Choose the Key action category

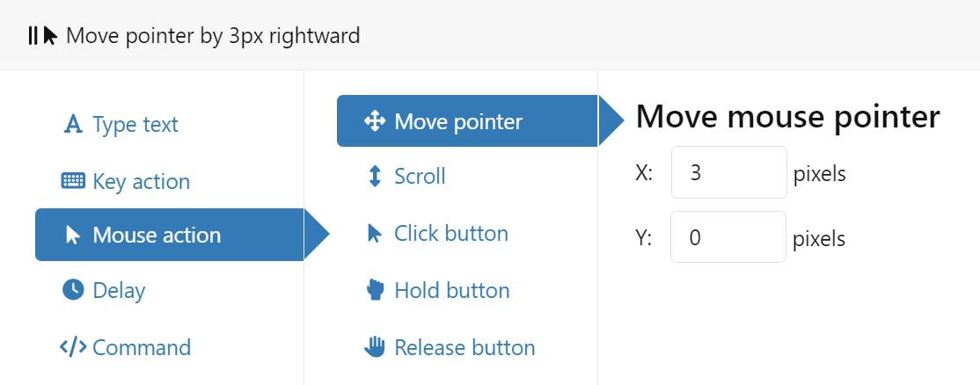click(x=141, y=182)
